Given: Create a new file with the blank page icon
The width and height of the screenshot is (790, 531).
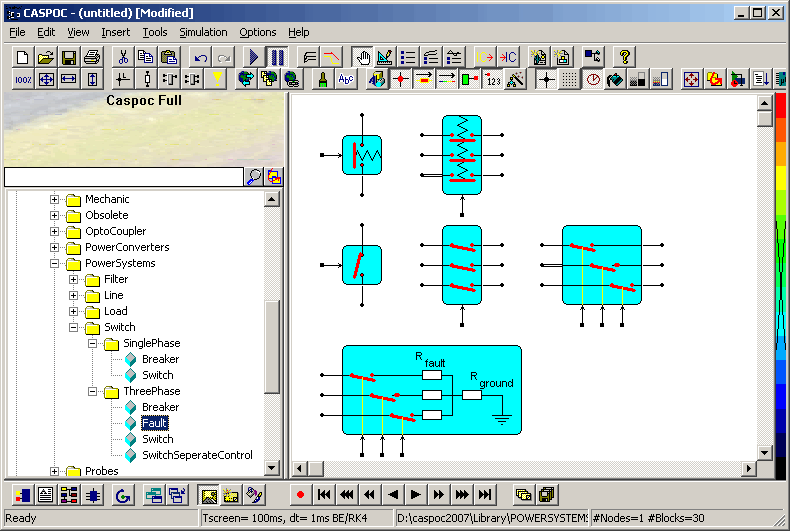Looking at the screenshot, I should 23,57.
